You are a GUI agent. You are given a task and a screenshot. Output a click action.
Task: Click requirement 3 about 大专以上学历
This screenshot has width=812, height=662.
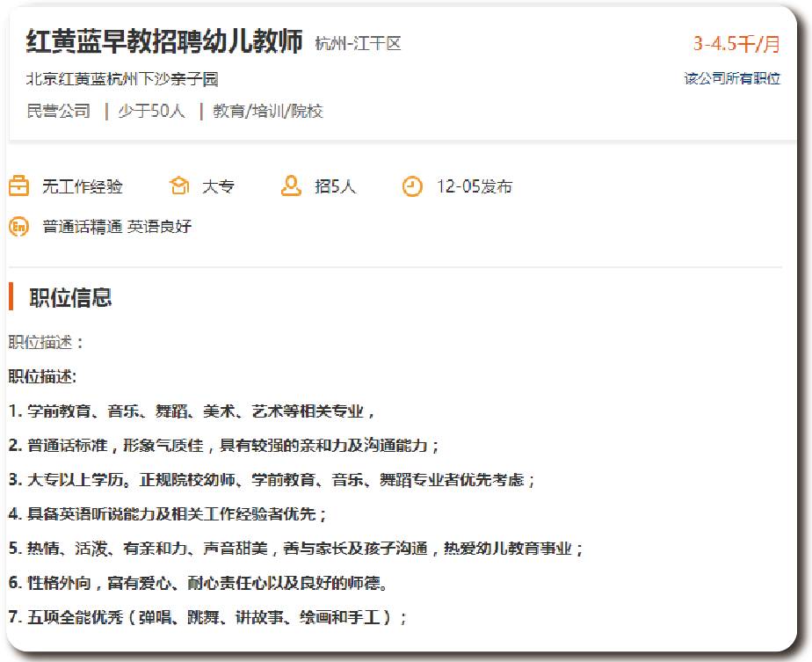point(272,480)
